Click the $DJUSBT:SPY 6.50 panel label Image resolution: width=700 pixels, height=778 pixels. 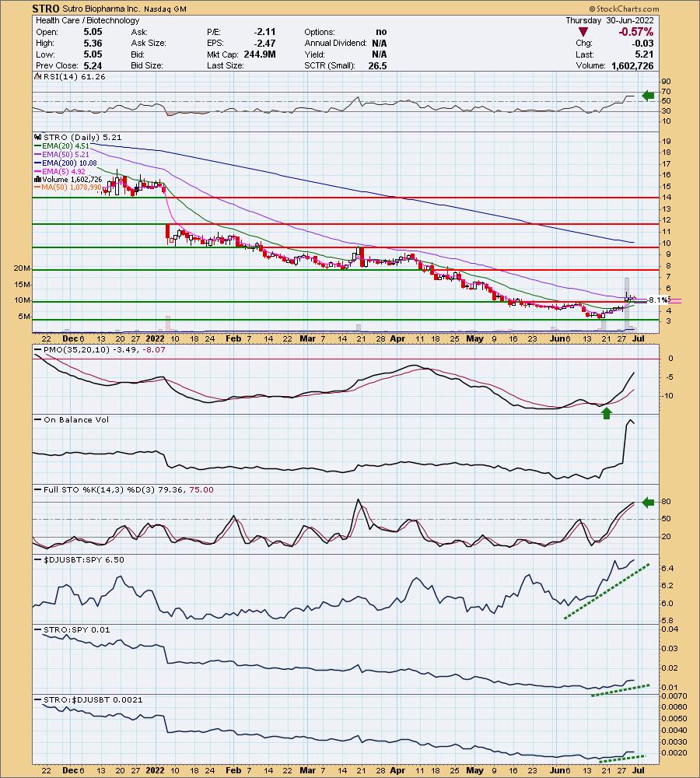pyautogui.click(x=83, y=559)
